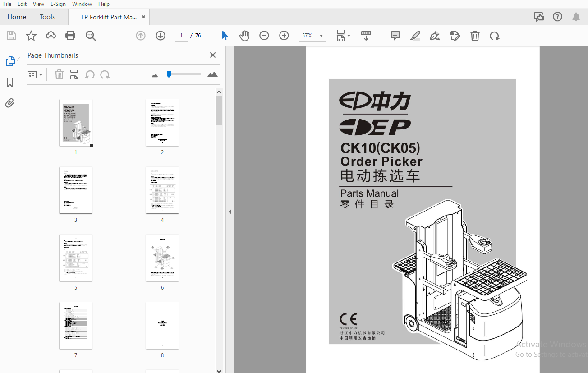Activate the Hand pan tool
Viewport: 588px width, 373px height.
coord(244,36)
